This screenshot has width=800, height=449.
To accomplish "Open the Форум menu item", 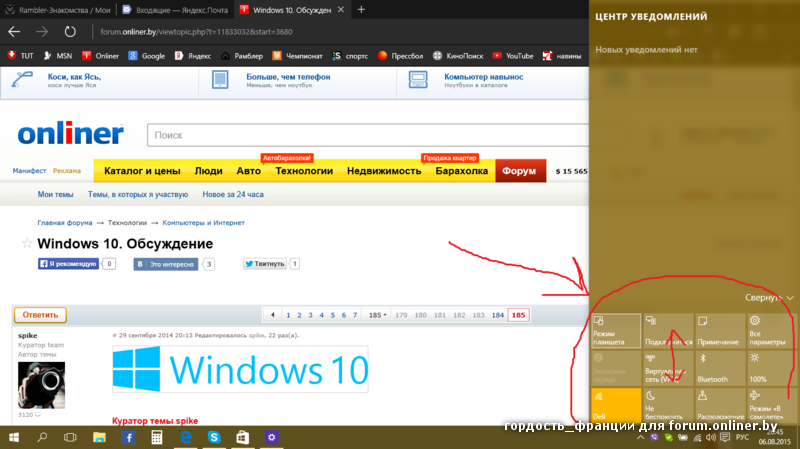I will [520, 171].
